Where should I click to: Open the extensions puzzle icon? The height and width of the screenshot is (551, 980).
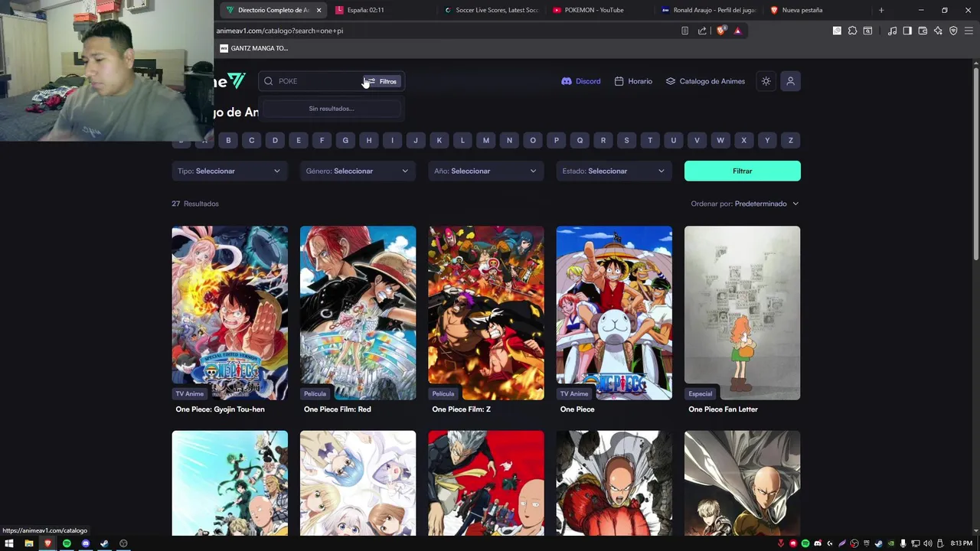click(852, 31)
